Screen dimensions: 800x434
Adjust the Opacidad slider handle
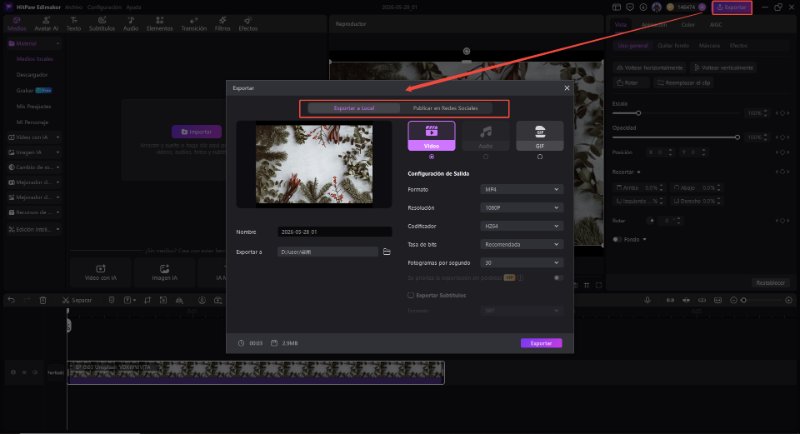[x=737, y=137]
